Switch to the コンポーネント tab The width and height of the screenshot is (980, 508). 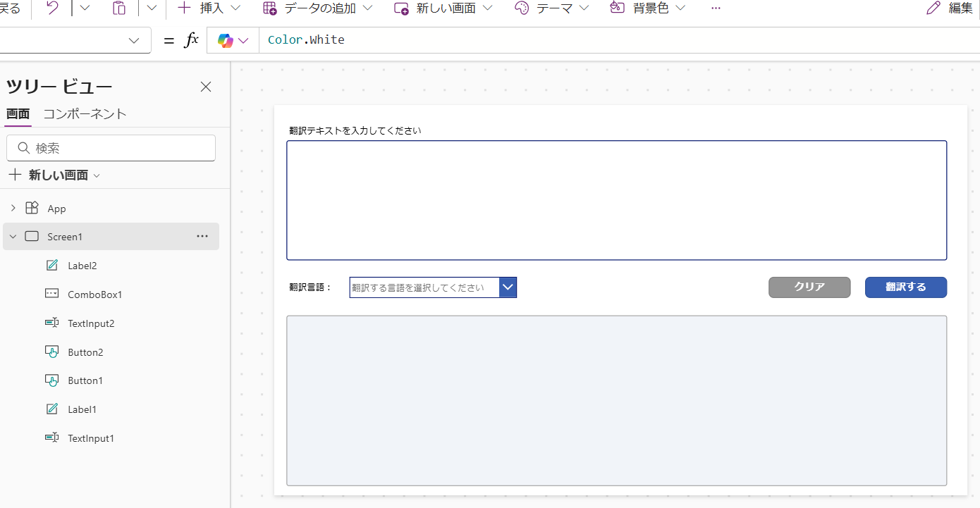(85, 114)
